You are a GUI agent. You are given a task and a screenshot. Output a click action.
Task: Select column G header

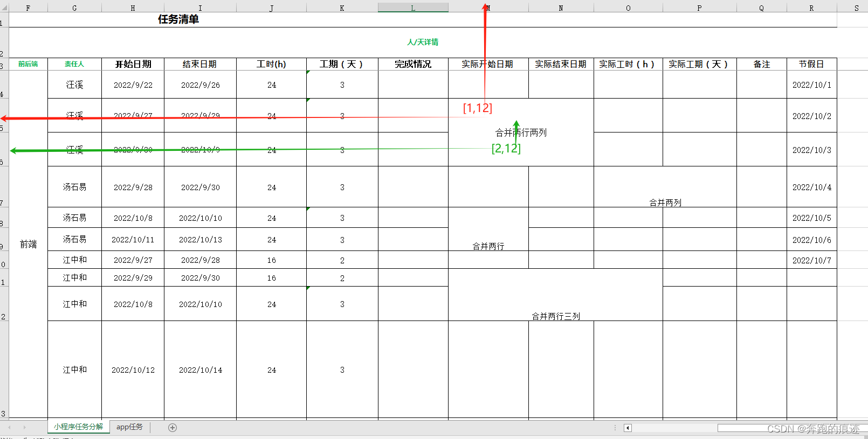(74, 8)
